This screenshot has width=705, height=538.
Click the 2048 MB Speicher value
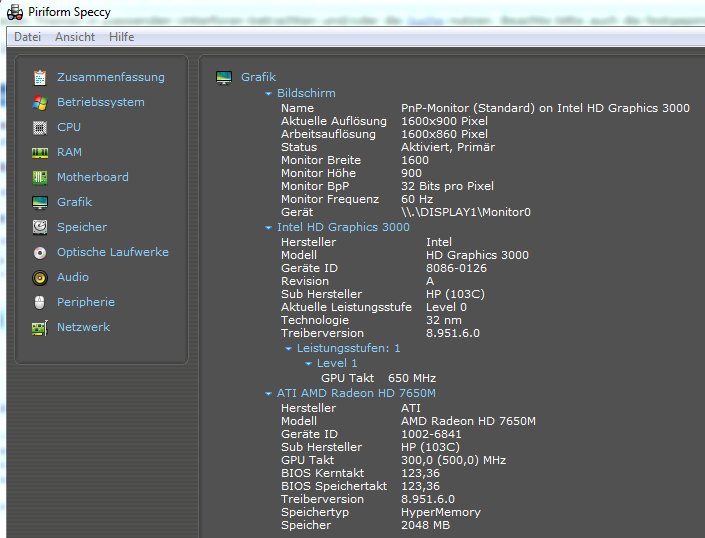pyautogui.click(x=425, y=525)
